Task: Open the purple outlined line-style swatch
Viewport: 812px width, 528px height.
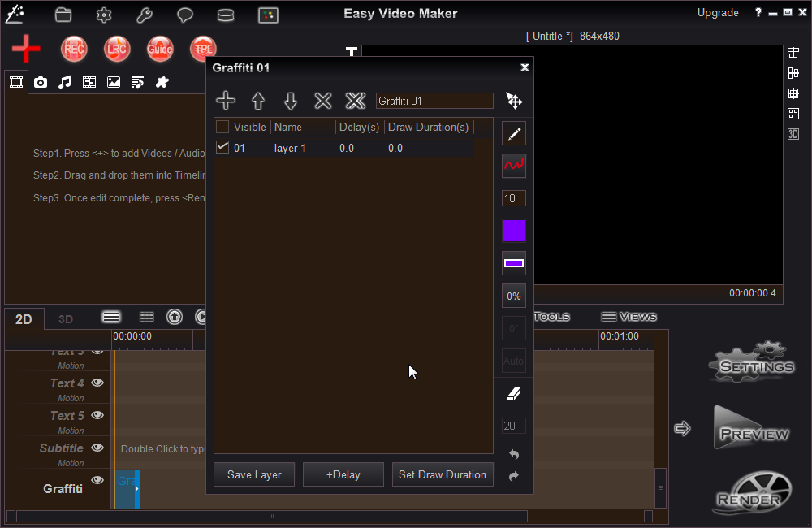Action: (x=514, y=263)
